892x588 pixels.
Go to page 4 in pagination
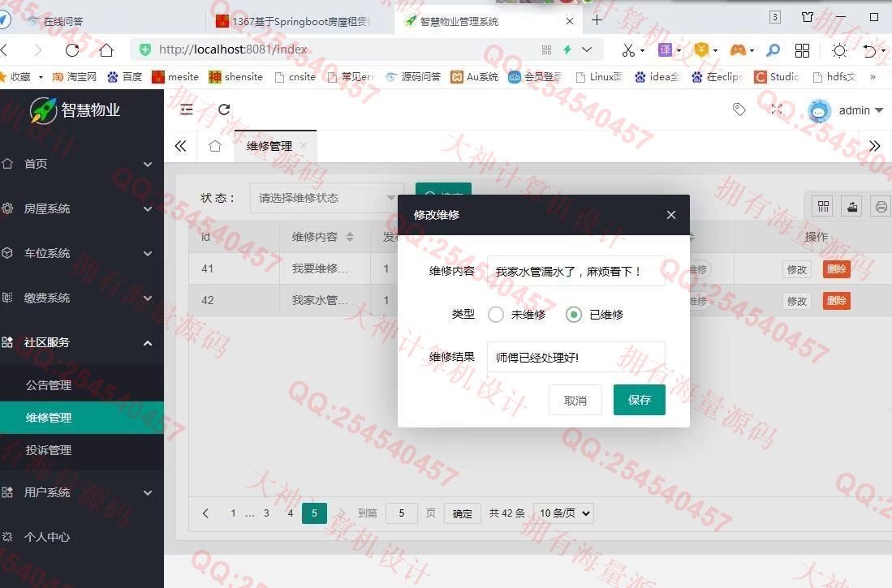click(291, 513)
